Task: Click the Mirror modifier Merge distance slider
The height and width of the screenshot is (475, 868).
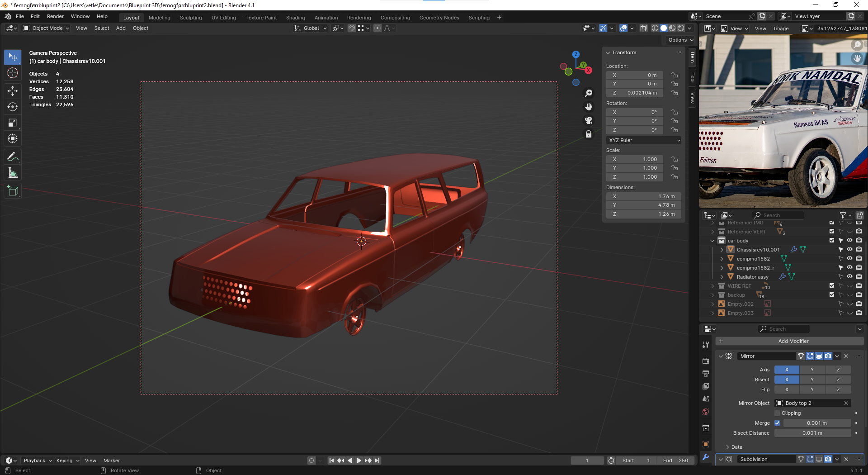Action: point(817,423)
